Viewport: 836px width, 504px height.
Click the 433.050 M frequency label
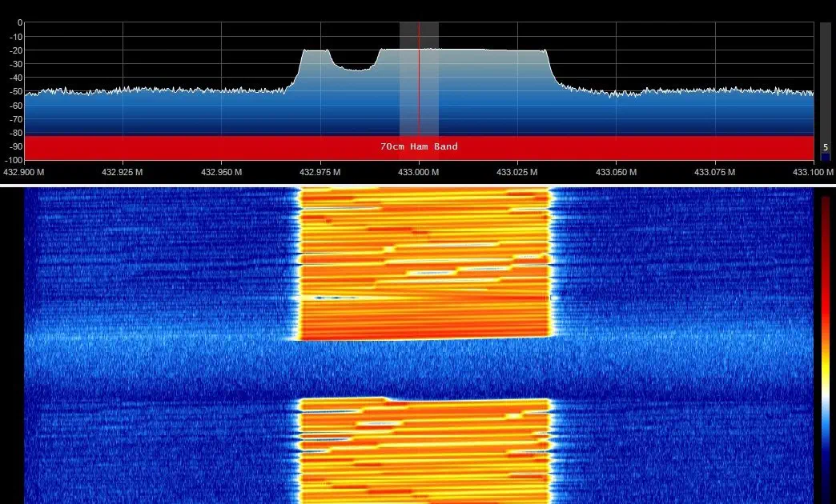click(x=616, y=172)
